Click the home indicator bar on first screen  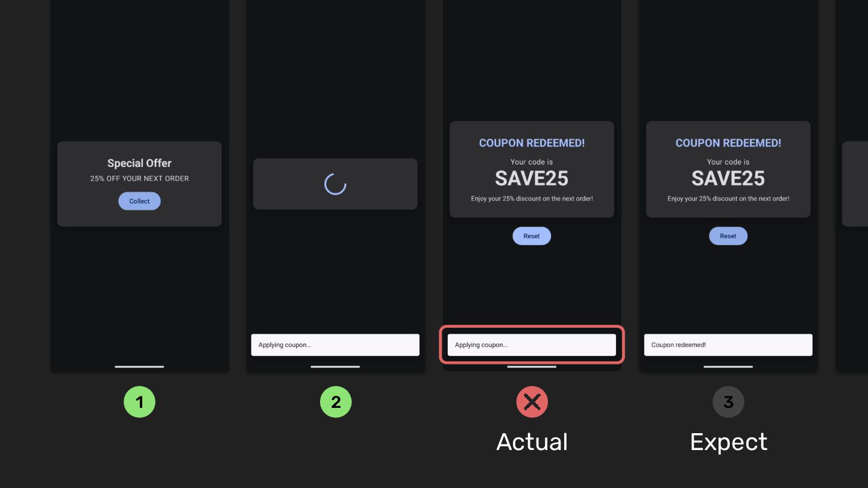point(139,366)
